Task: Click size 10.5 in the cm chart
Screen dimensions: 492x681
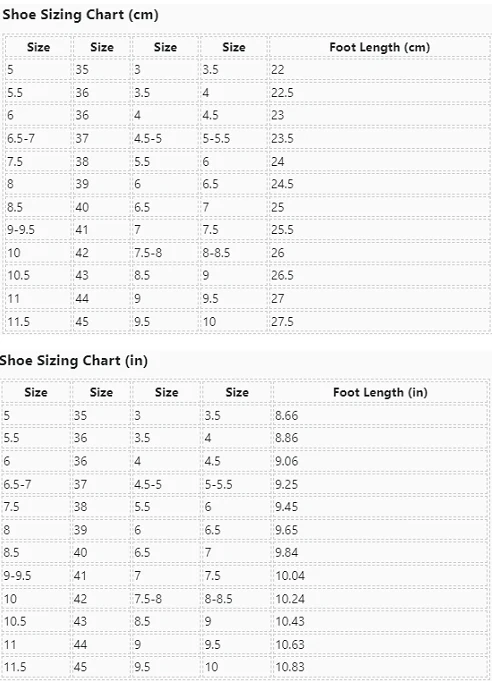Action: click(18, 275)
